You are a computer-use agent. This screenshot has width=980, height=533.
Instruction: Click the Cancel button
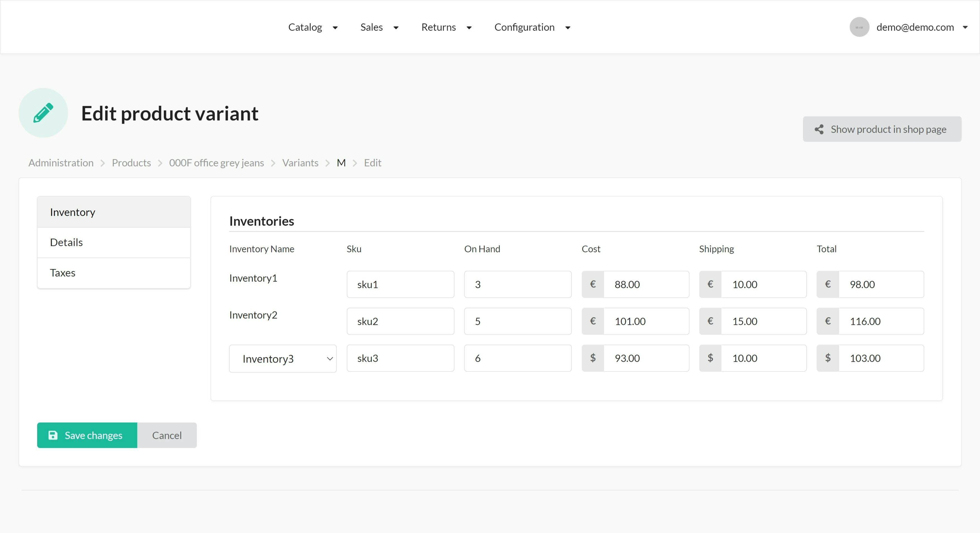[x=167, y=435]
